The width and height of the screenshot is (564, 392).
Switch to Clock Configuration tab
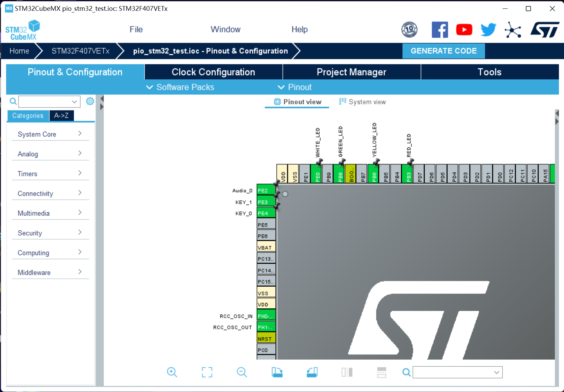point(213,72)
